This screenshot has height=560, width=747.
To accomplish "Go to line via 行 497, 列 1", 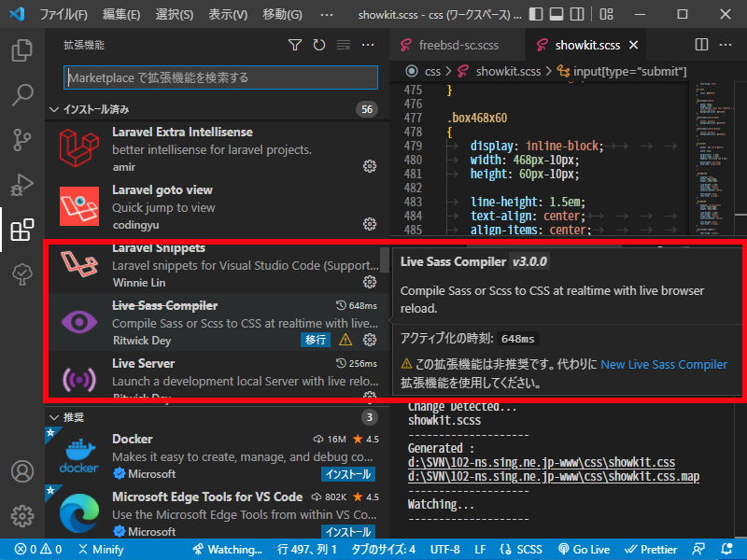I will [x=307, y=549].
